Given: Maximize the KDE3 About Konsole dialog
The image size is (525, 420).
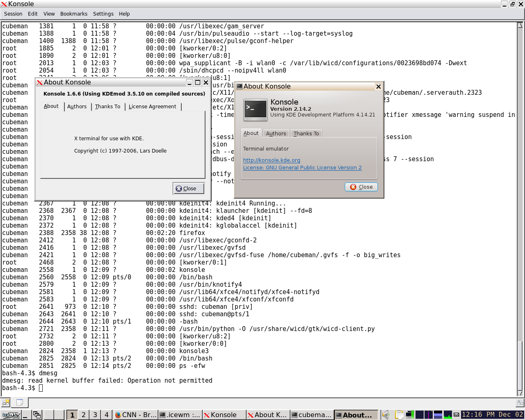Looking at the screenshot, I should click(x=198, y=82).
